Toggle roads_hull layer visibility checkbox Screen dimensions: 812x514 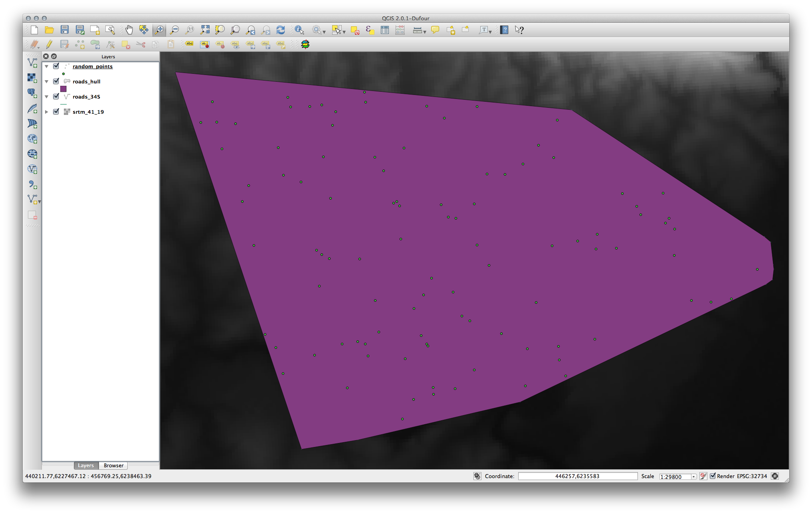coord(56,81)
